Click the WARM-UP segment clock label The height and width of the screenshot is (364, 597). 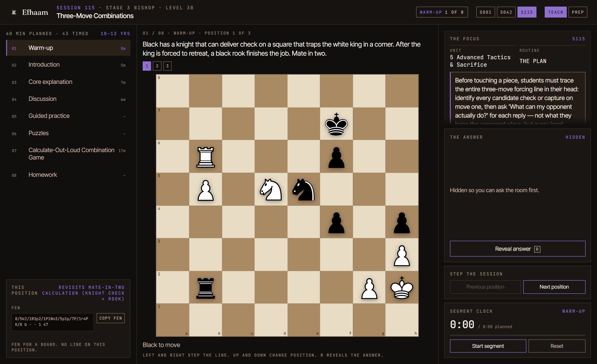click(574, 311)
